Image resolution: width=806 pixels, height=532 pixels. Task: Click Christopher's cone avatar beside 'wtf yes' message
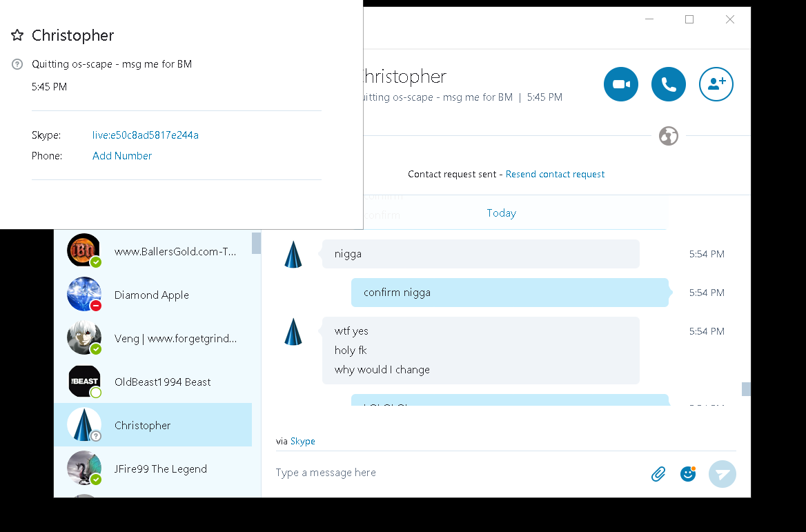(293, 331)
